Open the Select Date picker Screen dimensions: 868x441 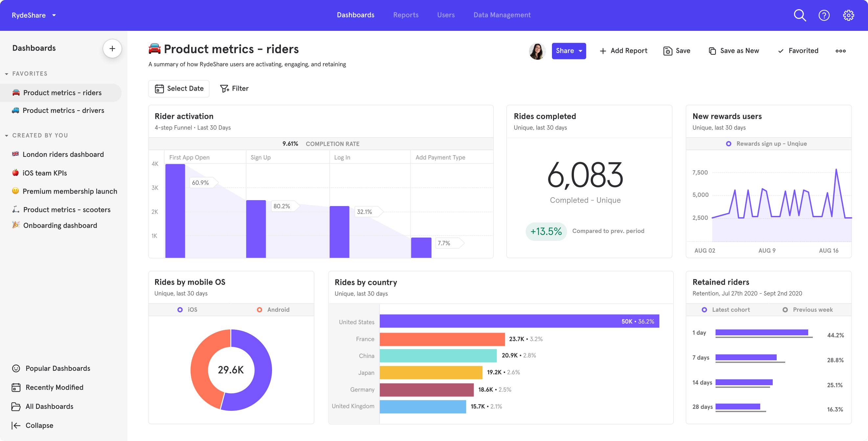click(179, 88)
